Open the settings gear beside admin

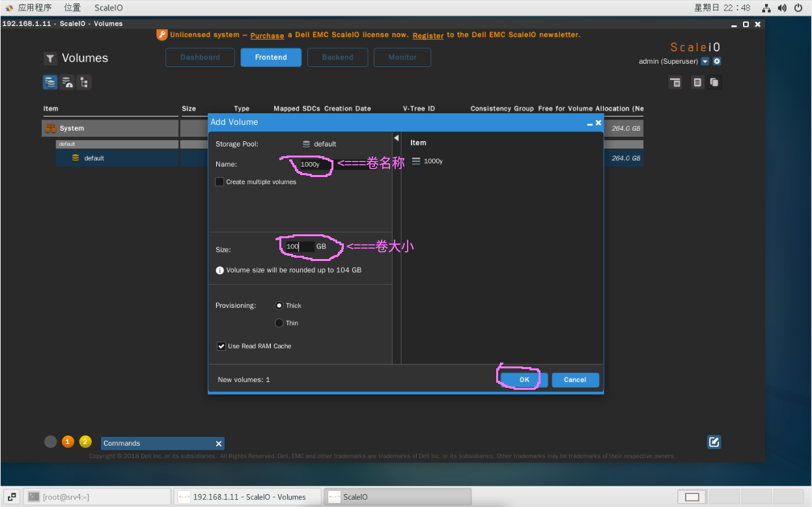coord(717,61)
